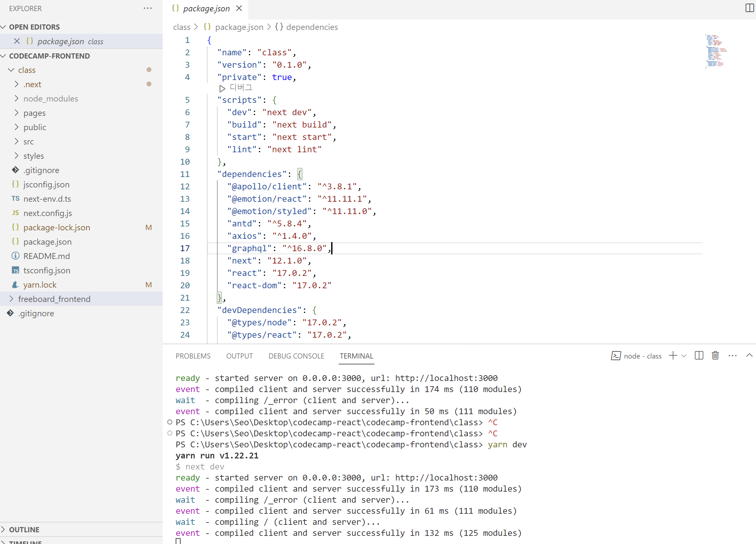This screenshot has height=544, width=756.
Task: Switch to the Problems tab
Action: pyautogui.click(x=193, y=356)
